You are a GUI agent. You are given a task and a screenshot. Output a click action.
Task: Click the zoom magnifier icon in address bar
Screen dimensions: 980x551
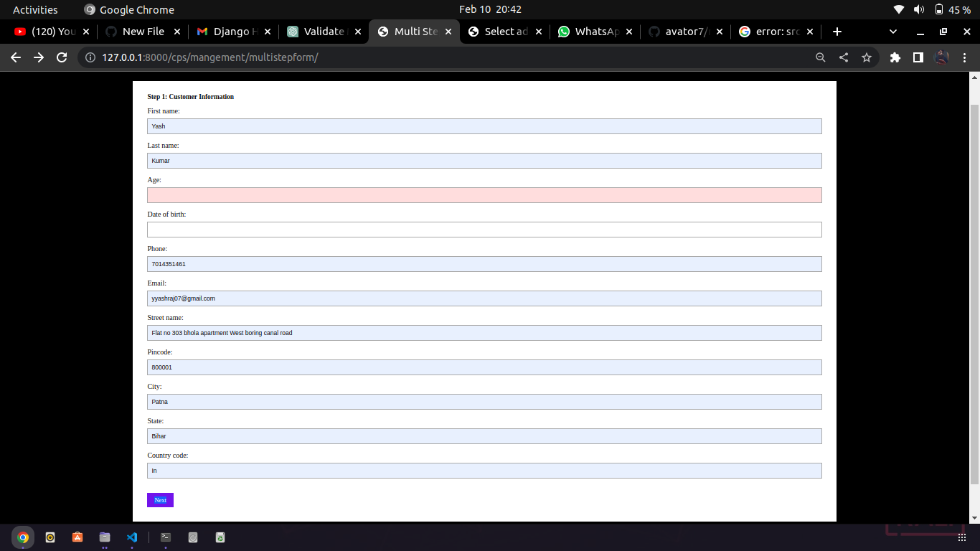[x=821, y=57]
